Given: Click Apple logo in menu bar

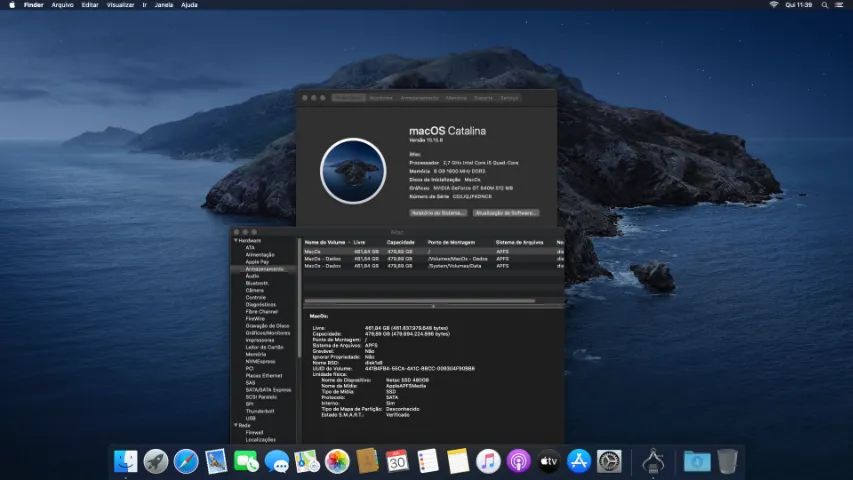Looking at the screenshot, I should [x=12, y=5].
